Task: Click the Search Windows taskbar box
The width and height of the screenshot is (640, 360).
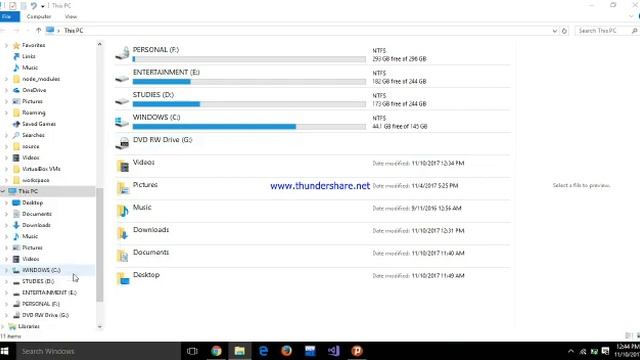Action: pyautogui.click(x=98, y=351)
